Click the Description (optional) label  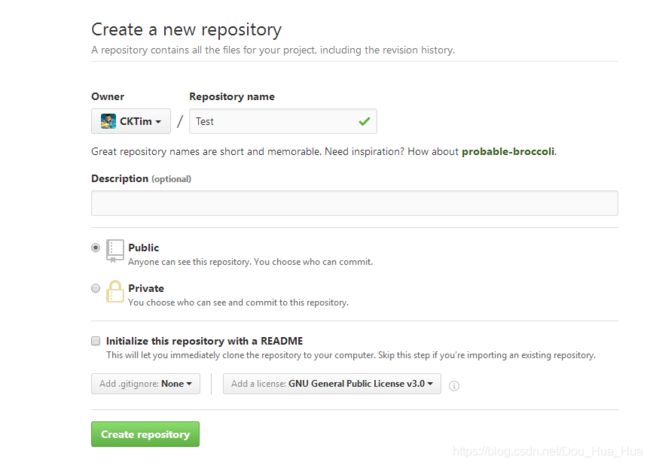tap(141, 179)
